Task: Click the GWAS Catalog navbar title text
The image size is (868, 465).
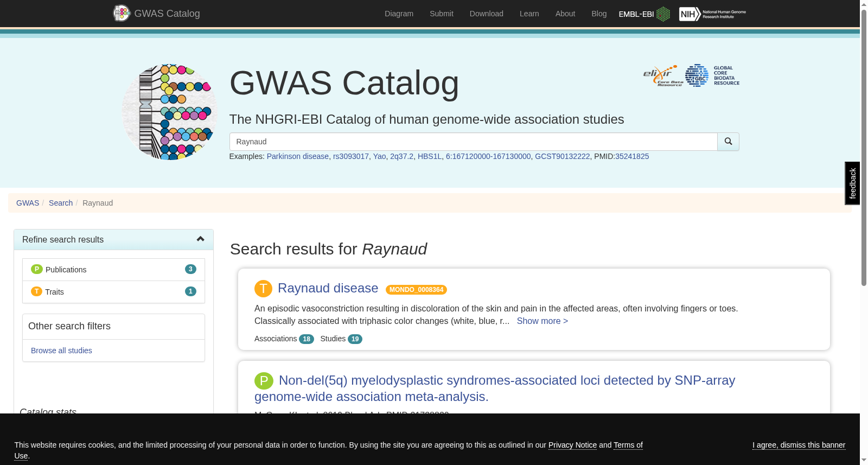Action: pyautogui.click(x=167, y=14)
